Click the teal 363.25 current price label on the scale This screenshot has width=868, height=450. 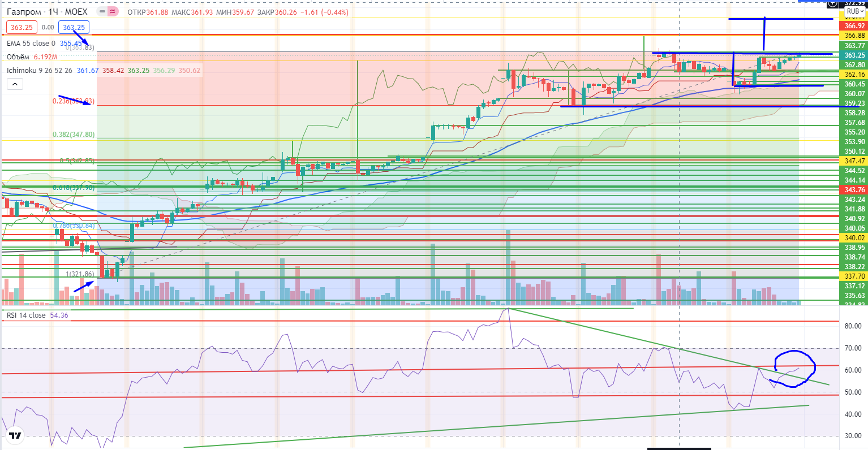point(854,55)
